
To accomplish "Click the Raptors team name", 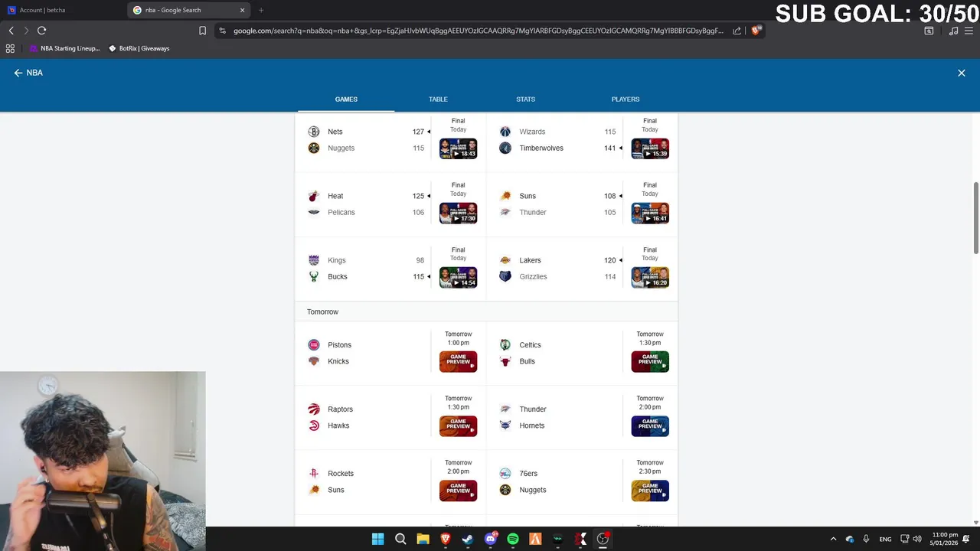I will tap(341, 409).
